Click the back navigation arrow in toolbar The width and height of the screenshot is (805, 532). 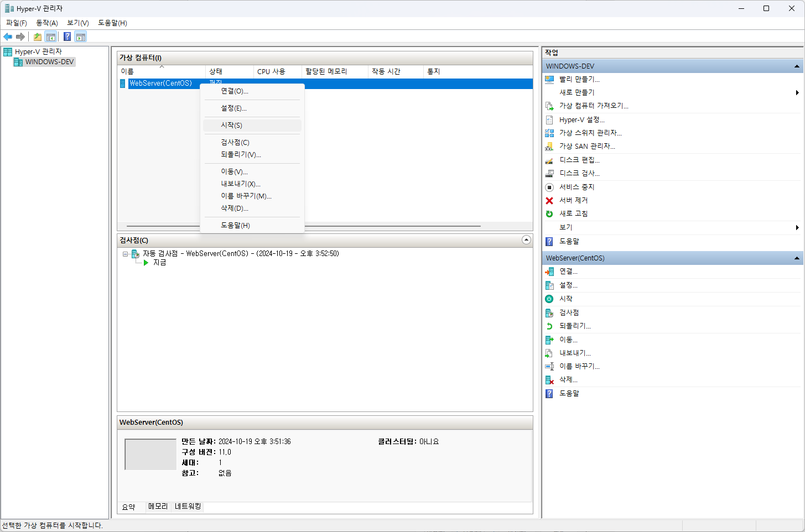[x=7, y=36]
